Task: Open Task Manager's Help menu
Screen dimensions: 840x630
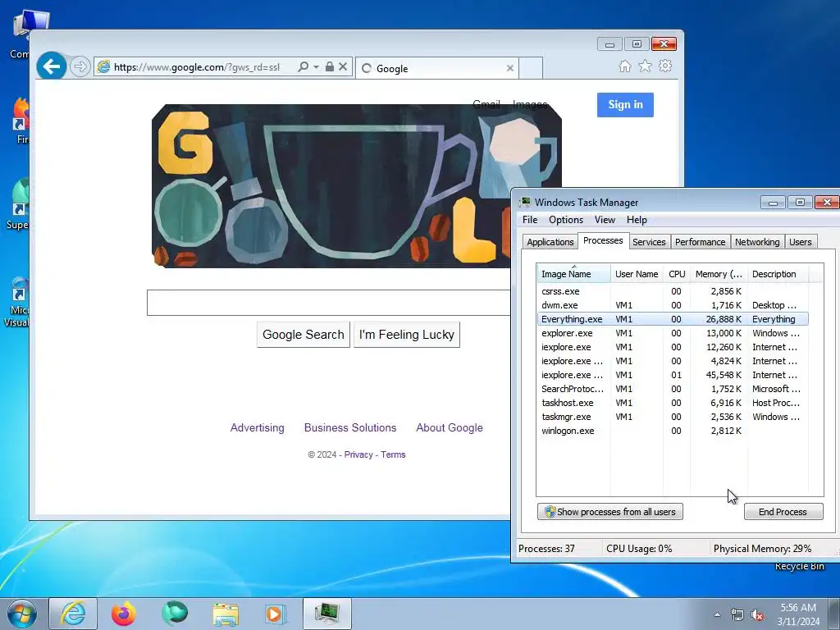Action: (x=637, y=220)
